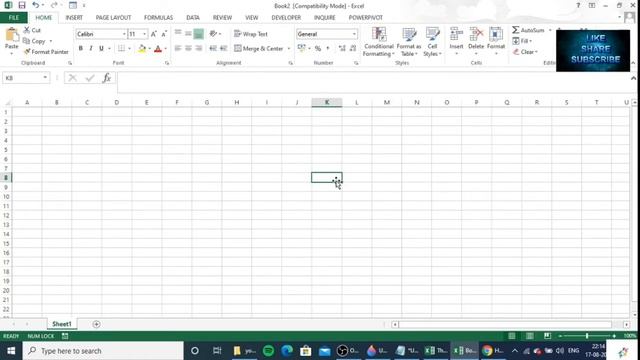Click the Copy icon
Viewport: 640px width, 360px height.
click(27, 41)
